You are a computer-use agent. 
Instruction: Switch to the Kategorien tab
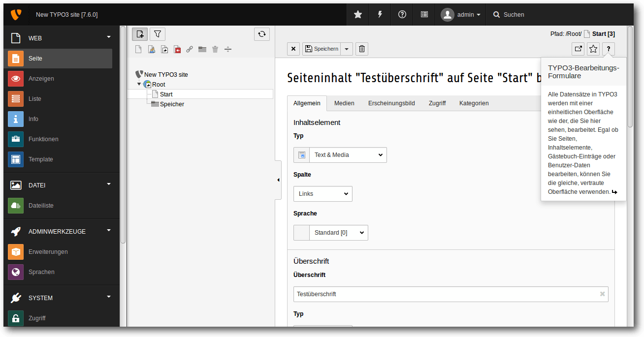474,103
